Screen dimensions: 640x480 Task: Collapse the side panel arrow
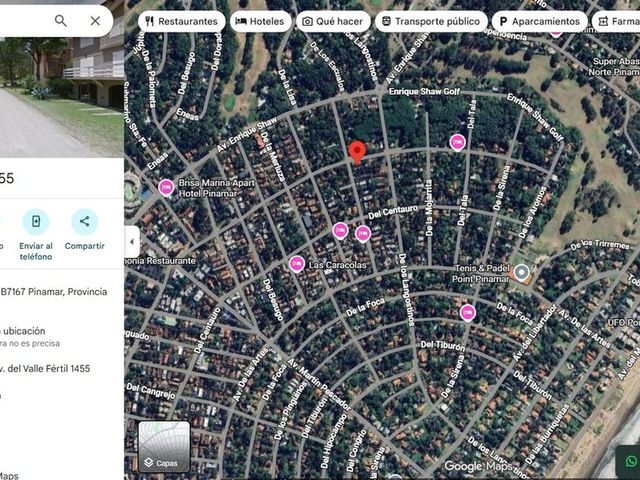[x=132, y=242]
